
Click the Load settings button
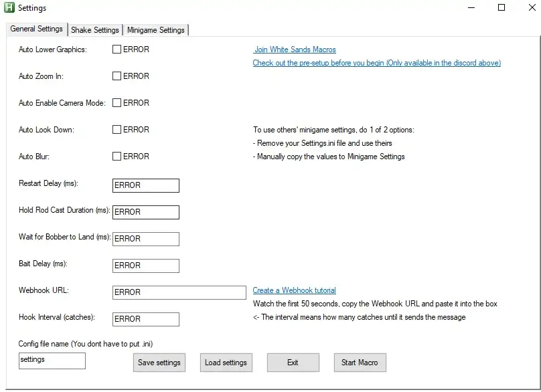[x=226, y=363]
